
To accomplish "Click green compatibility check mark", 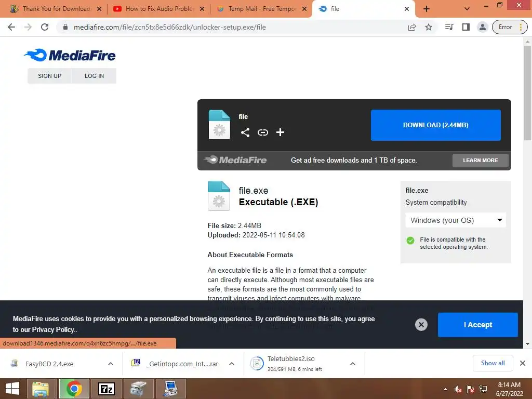I will pos(410,241).
